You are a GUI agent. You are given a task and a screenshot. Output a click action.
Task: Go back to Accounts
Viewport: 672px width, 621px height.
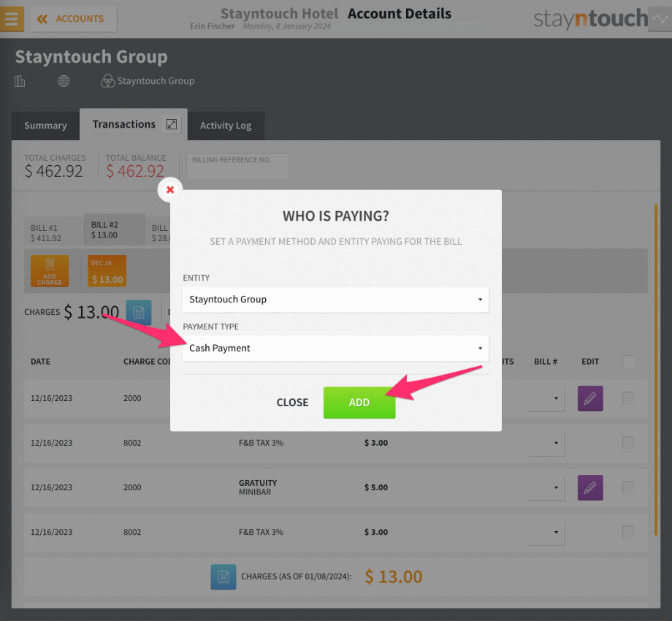pyautogui.click(x=74, y=19)
